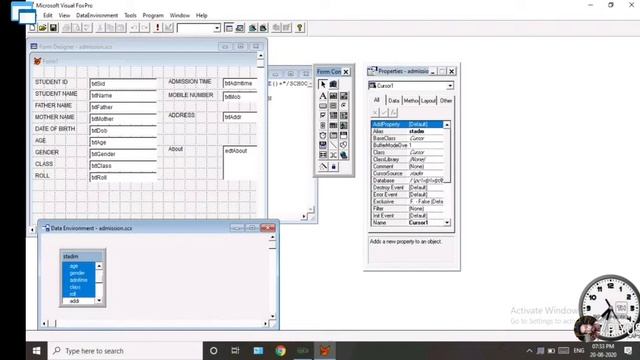
Task: Select the Spinner control tool
Action: coord(323,125)
